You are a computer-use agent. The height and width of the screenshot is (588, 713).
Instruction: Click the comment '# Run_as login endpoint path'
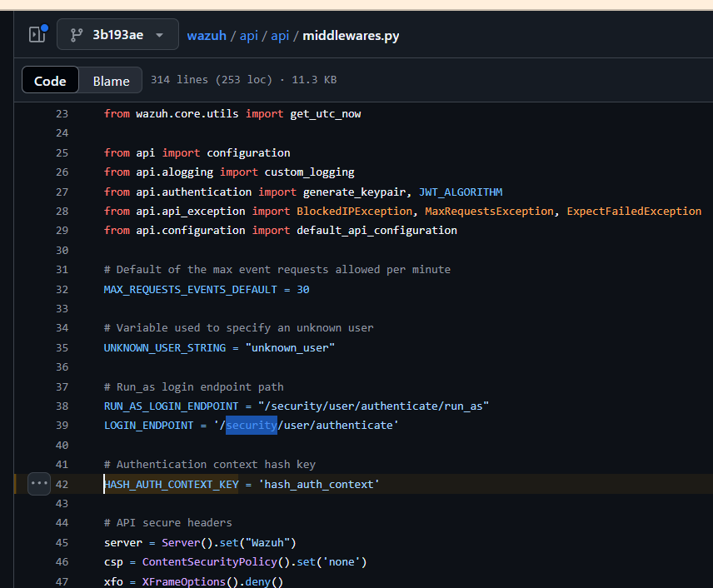194,386
